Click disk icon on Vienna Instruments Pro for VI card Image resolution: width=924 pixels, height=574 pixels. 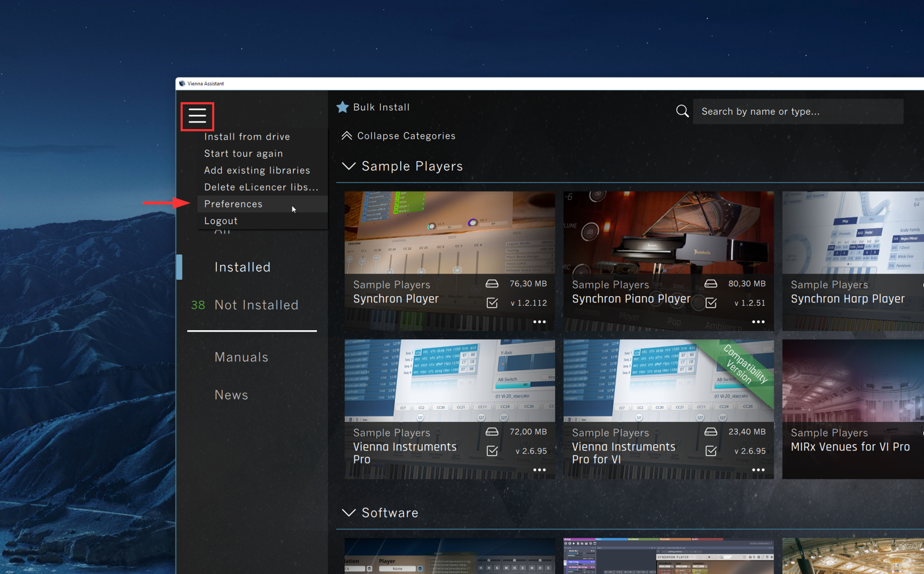pyautogui.click(x=710, y=431)
